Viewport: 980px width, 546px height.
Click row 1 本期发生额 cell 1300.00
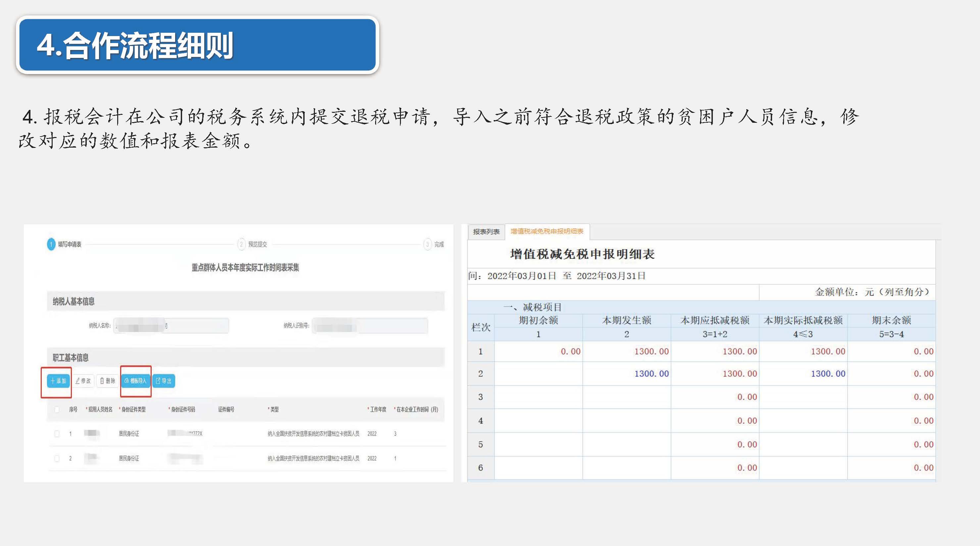(x=627, y=351)
